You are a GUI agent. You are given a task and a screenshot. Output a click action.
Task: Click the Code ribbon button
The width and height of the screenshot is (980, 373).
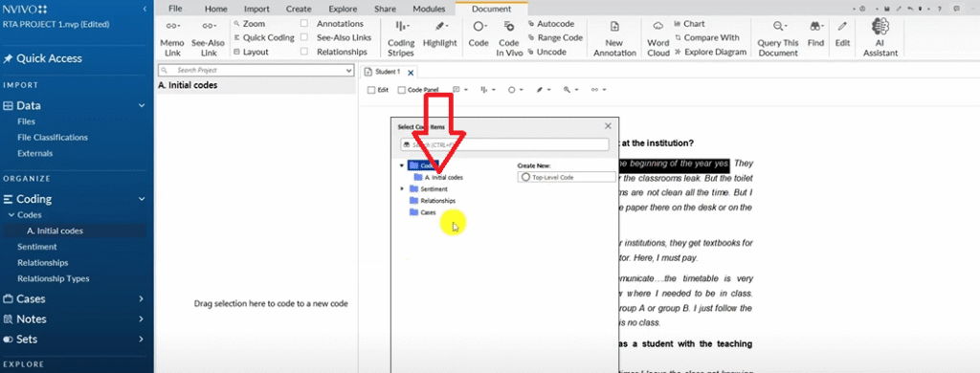[479, 34]
